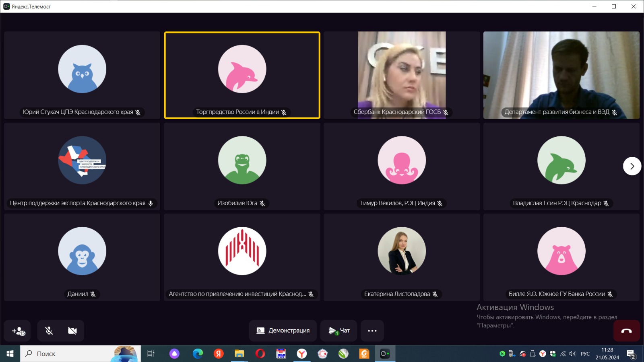Open File Explorer from the taskbar
This screenshot has height=362, width=644.
click(x=239, y=354)
